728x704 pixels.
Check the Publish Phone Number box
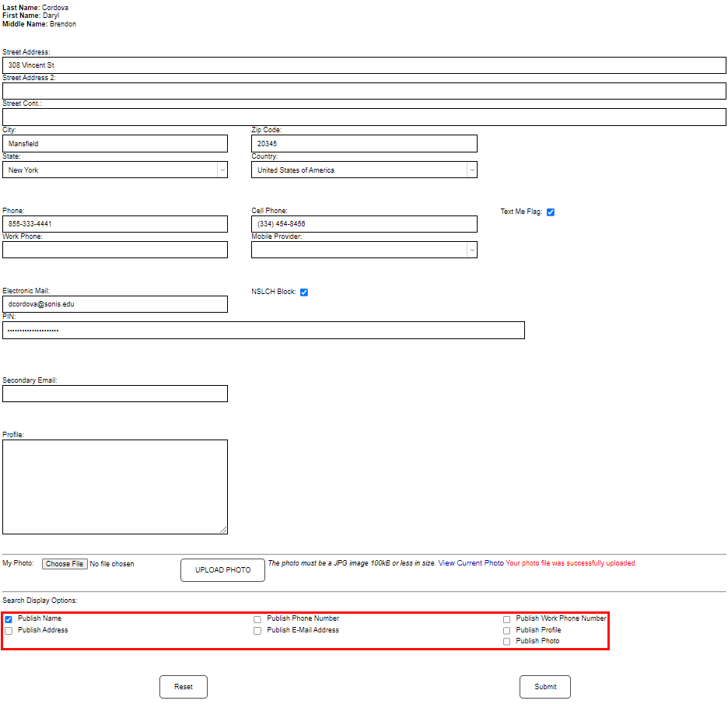coord(257,618)
